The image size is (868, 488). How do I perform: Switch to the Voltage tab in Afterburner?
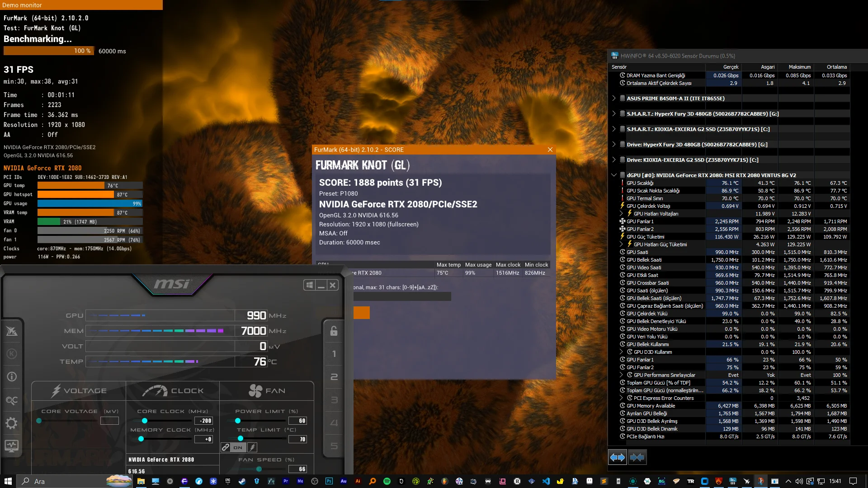(79, 391)
